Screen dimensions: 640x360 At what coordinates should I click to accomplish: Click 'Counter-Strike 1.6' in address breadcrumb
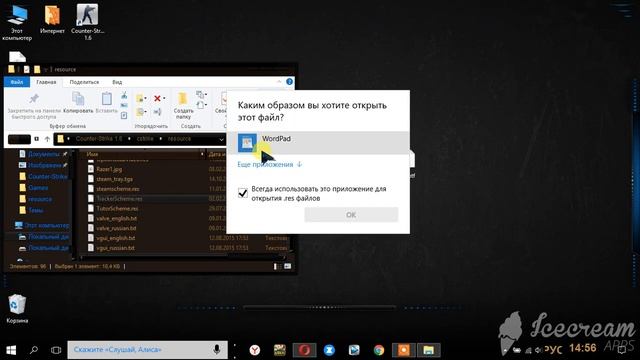99,139
